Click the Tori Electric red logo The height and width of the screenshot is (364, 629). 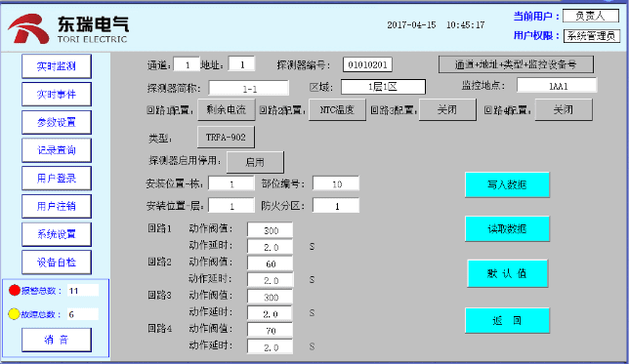(x=28, y=29)
